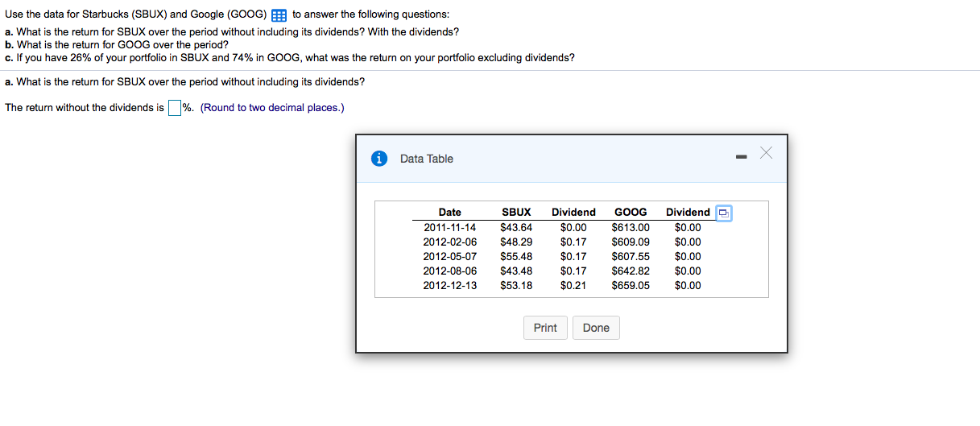
Task: Click the blue info icon in Data Table
Action: [x=379, y=159]
